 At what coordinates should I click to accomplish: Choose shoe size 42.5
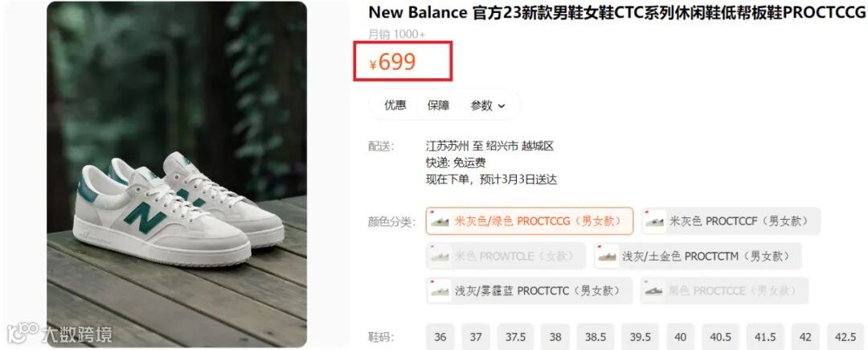[x=845, y=336]
